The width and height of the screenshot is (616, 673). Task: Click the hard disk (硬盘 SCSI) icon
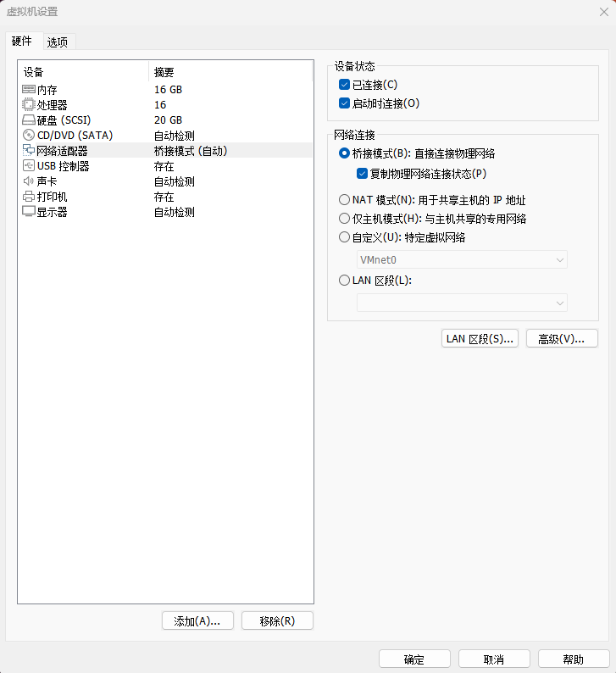point(28,120)
